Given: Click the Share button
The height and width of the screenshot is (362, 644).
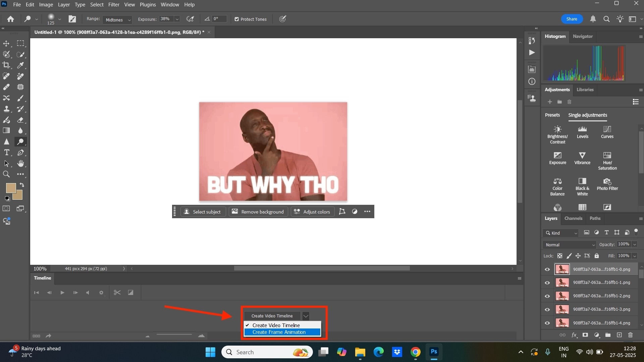Looking at the screenshot, I should coord(572,19).
